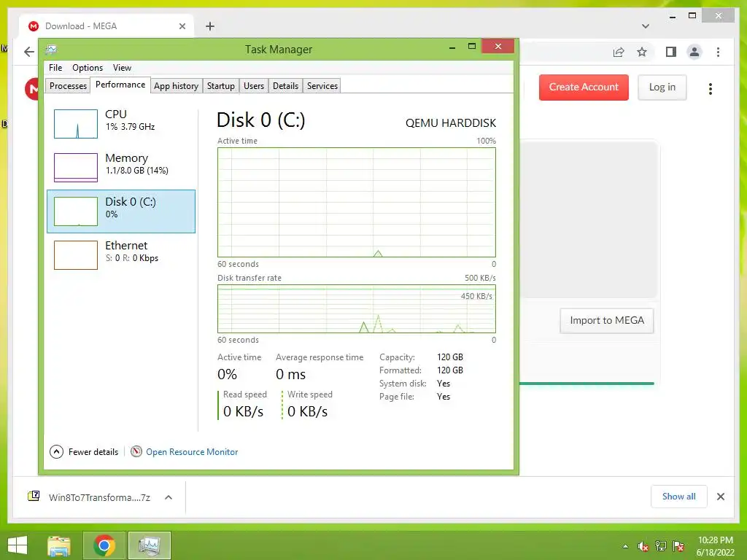
Task: Click the 7z file icon in downloads bar
Action: tap(34, 497)
